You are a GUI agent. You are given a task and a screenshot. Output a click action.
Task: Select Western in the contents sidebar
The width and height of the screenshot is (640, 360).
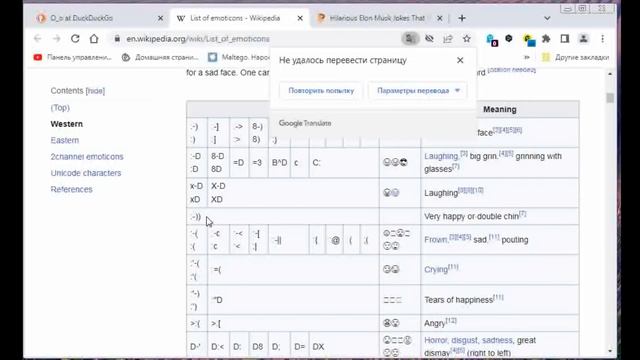[67, 124]
